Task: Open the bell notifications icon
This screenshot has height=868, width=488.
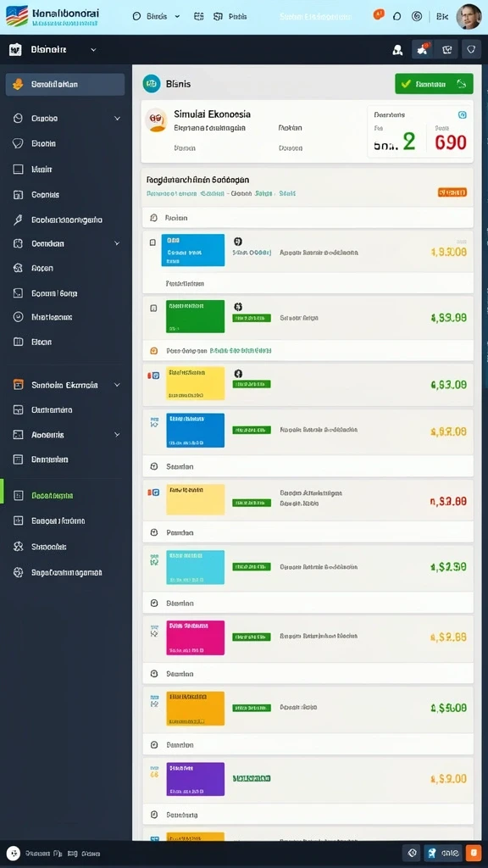Action: tap(396, 17)
